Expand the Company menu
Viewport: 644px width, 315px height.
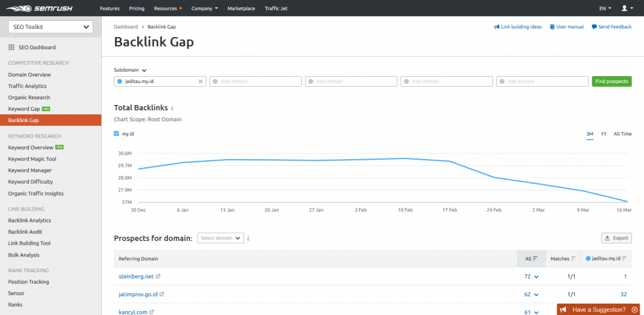[x=204, y=8]
